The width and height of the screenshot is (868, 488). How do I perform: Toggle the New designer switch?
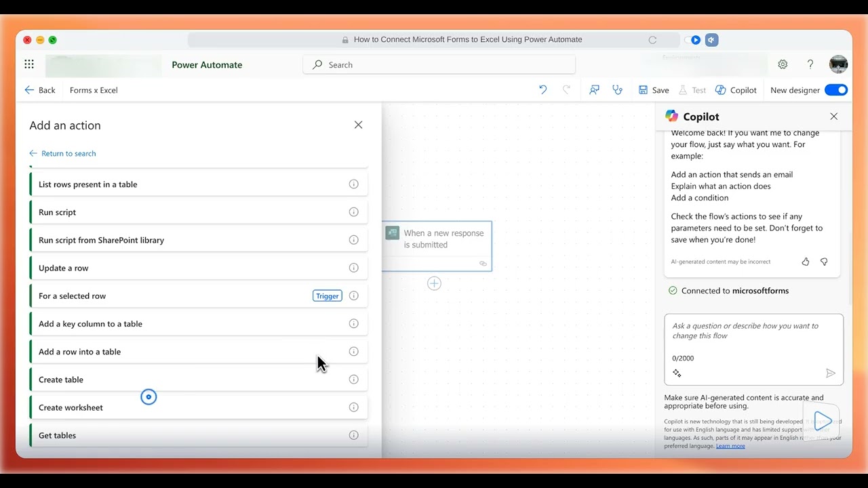tap(836, 90)
